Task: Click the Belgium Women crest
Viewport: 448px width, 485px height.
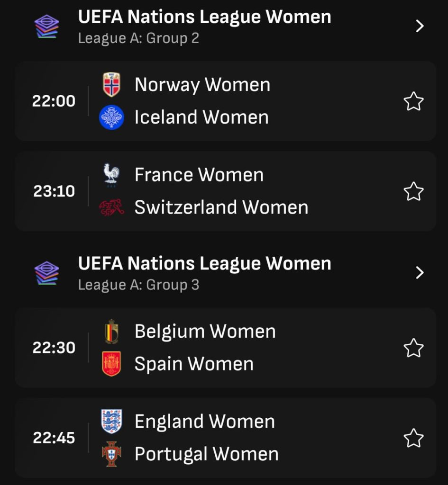Action: pos(111,332)
